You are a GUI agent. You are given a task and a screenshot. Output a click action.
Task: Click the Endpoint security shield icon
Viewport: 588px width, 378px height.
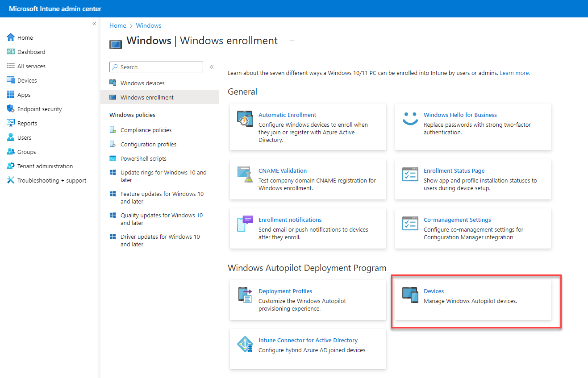click(11, 109)
